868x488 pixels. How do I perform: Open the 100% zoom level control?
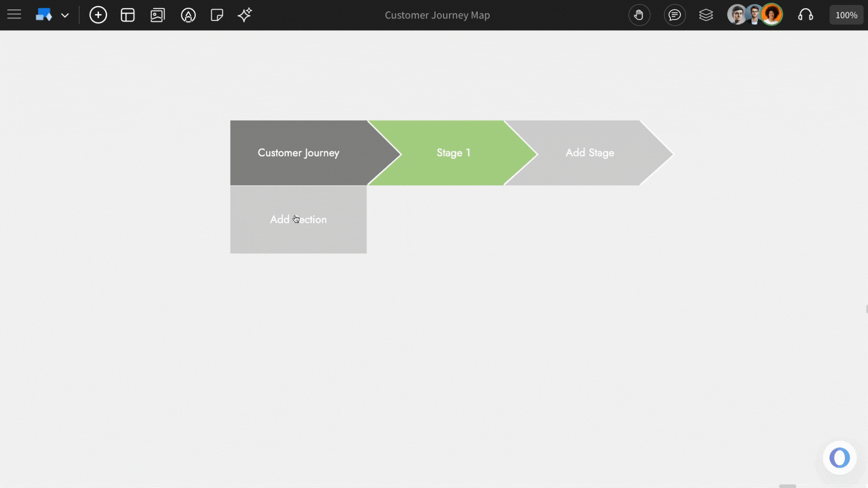[846, 15]
